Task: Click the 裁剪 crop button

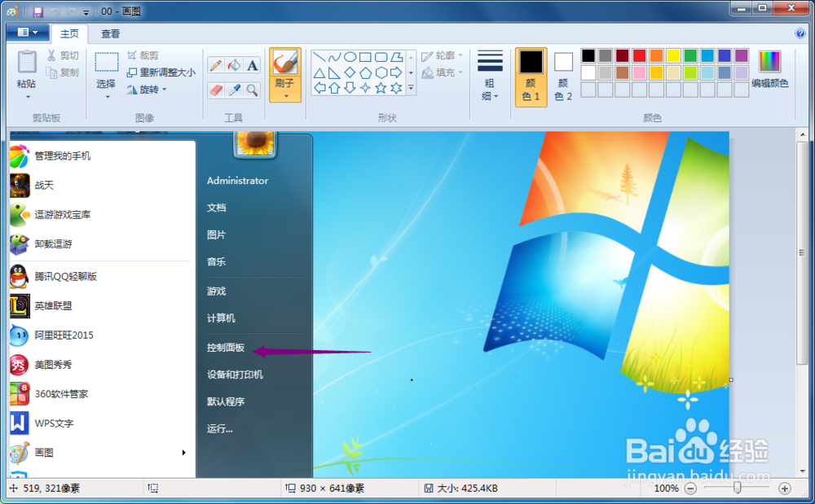Action: 143,55
